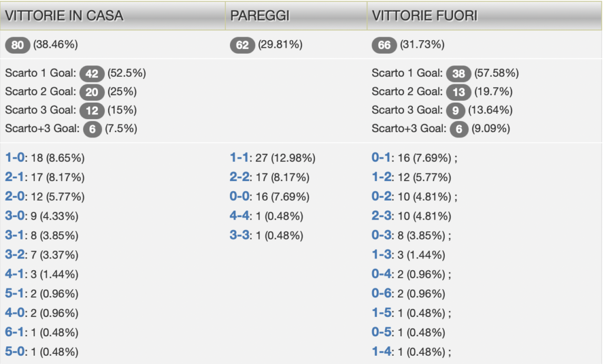Open the 1-1 draw score link
The height and width of the screenshot is (364, 604).
(x=239, y=158)
